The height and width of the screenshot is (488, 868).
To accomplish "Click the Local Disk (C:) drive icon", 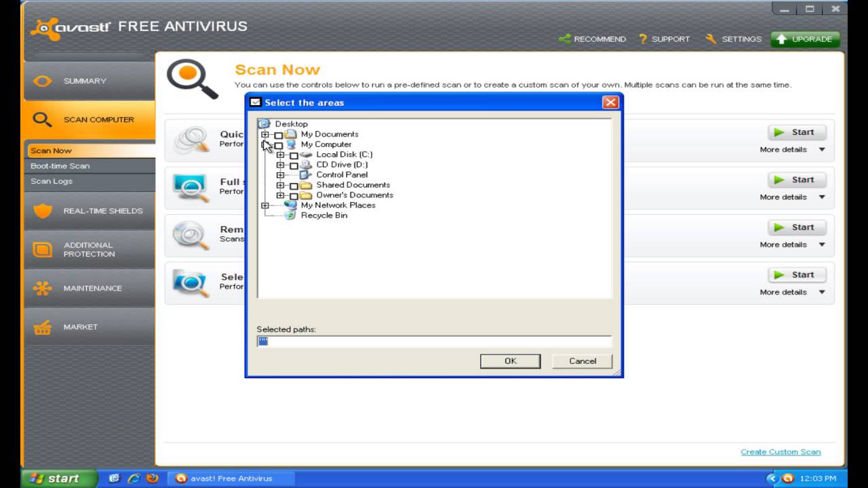I will 307,155.
